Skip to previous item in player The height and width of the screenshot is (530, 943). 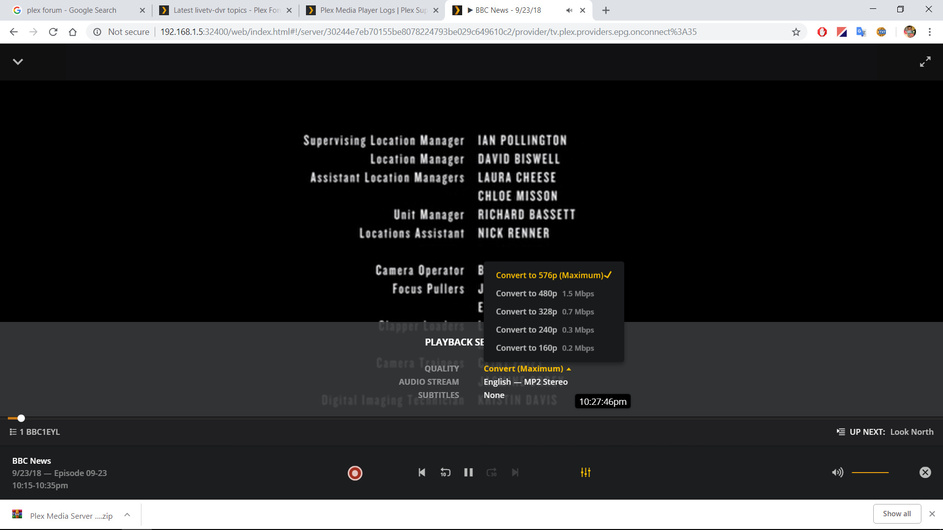pos(422,473)
